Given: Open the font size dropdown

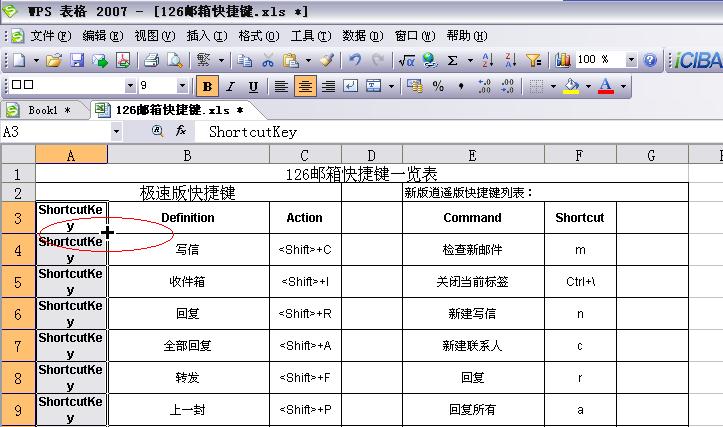Looking at the screenshot, I should 182,86.
